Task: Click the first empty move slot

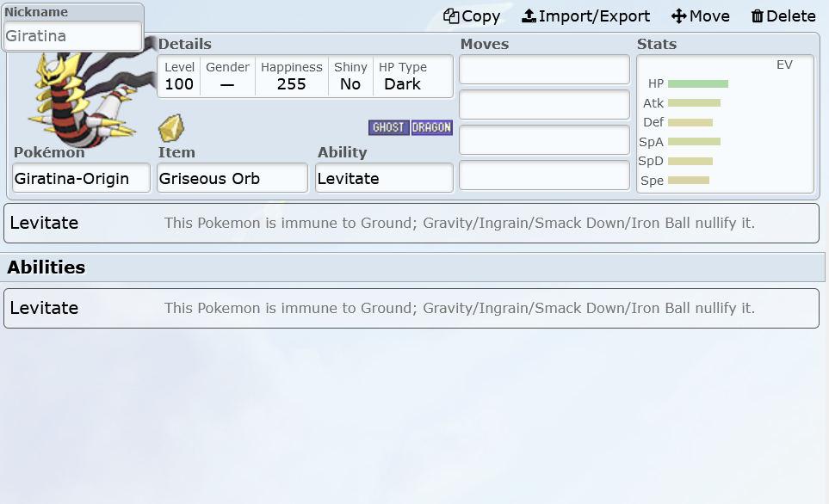Action: pyautogui.click(x=544, y=69)
